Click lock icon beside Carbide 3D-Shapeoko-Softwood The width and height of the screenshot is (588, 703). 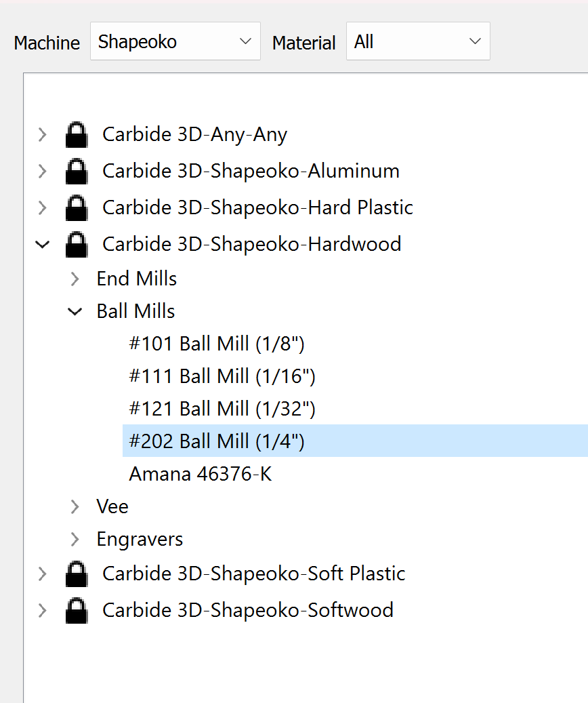[76, 610]
